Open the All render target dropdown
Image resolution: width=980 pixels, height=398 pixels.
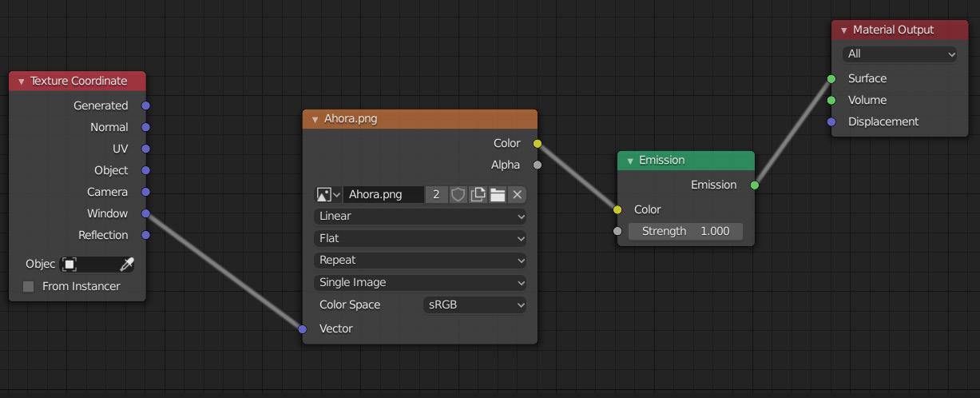click(900, 54)
